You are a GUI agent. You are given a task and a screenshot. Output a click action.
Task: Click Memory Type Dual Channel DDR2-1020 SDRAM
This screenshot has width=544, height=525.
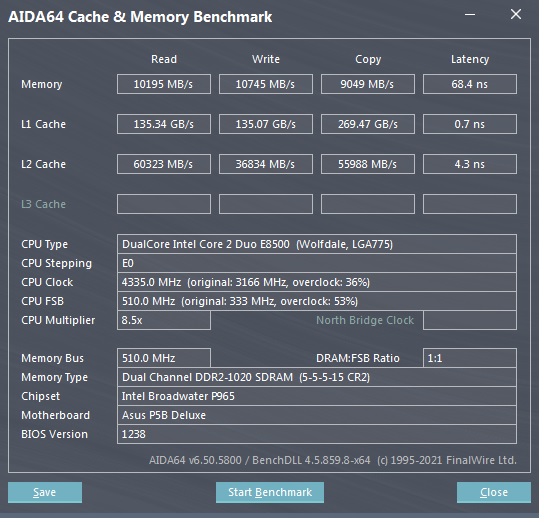(317, 377)
